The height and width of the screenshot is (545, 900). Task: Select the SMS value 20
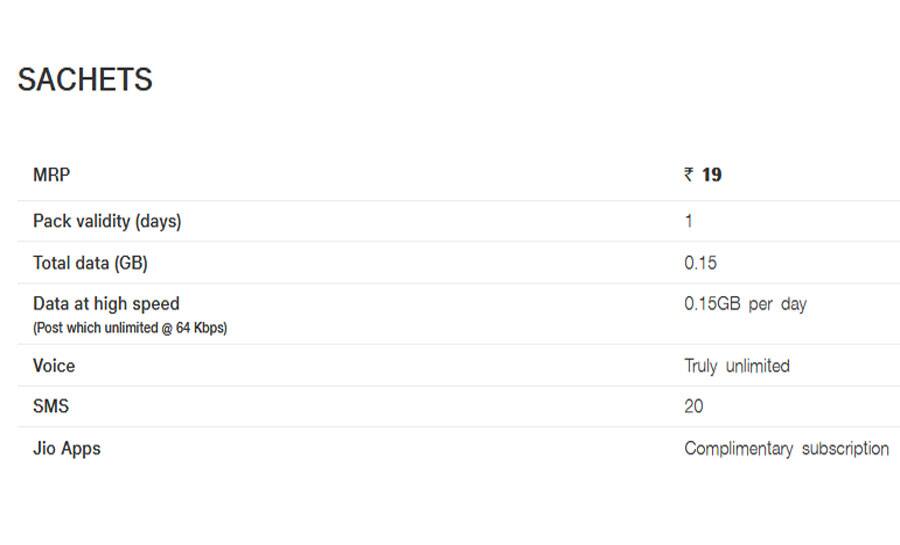694,406
